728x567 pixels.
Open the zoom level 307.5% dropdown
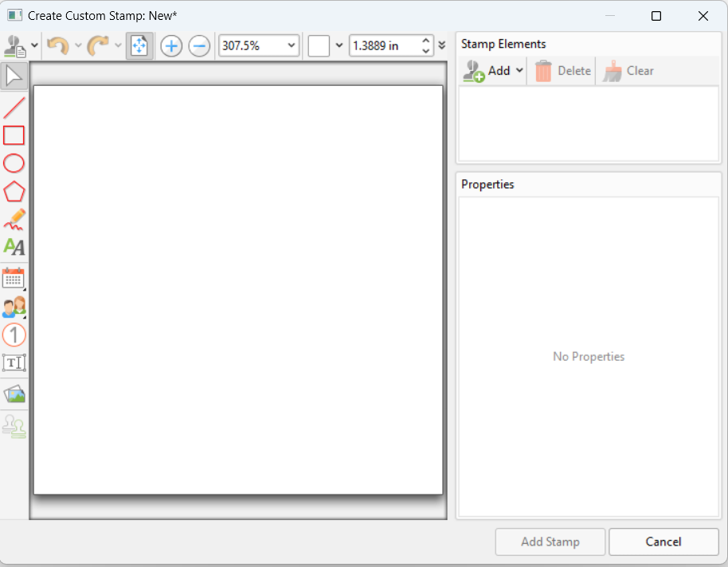point(291,46)
